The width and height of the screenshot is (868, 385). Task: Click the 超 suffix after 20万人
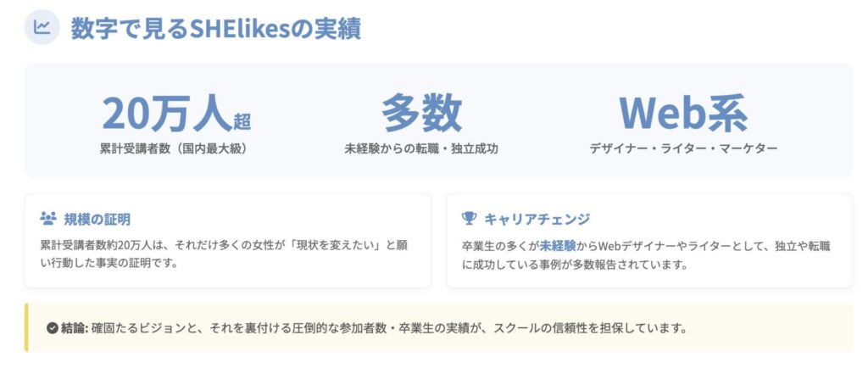click(242, 120)
